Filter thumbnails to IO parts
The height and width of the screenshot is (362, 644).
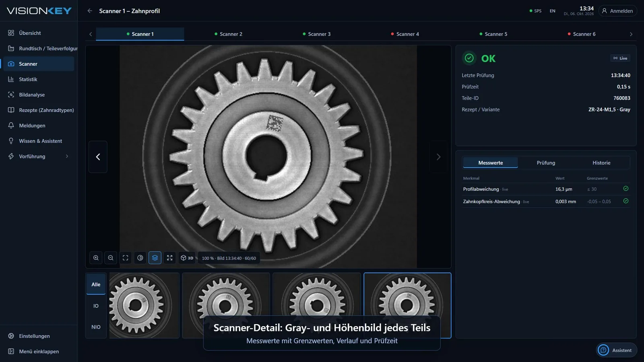click(x=96, y=306)
